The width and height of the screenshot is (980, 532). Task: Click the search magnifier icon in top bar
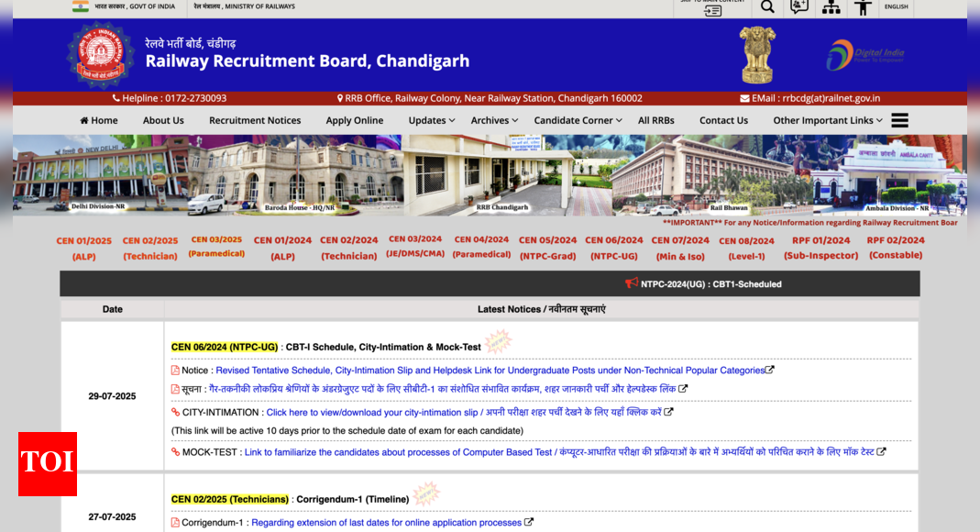(767, 7)
